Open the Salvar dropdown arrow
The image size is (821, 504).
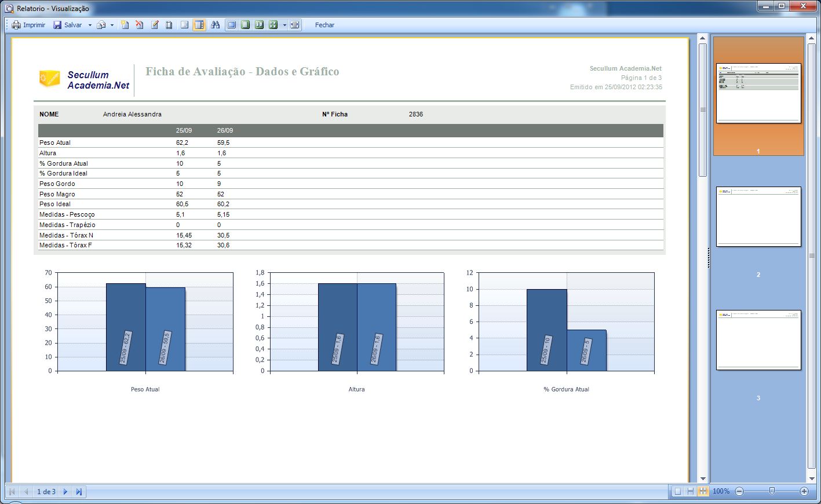(x=90, y=25)
